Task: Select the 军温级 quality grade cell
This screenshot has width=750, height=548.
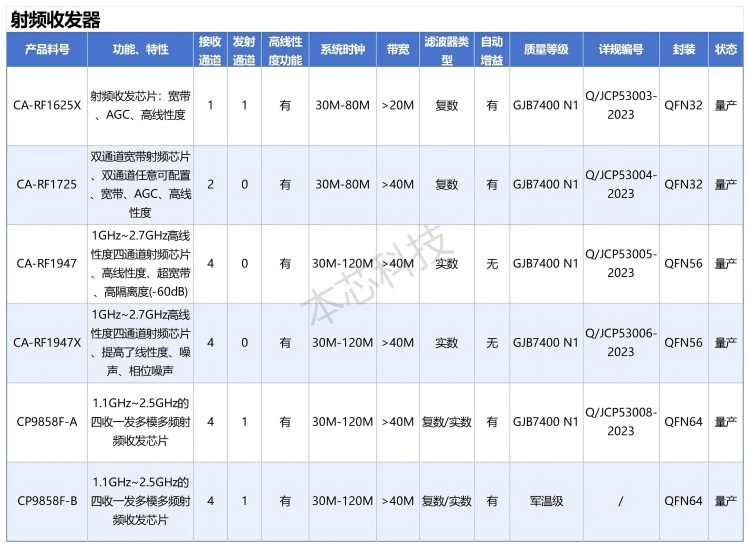Action: point(545,501)
